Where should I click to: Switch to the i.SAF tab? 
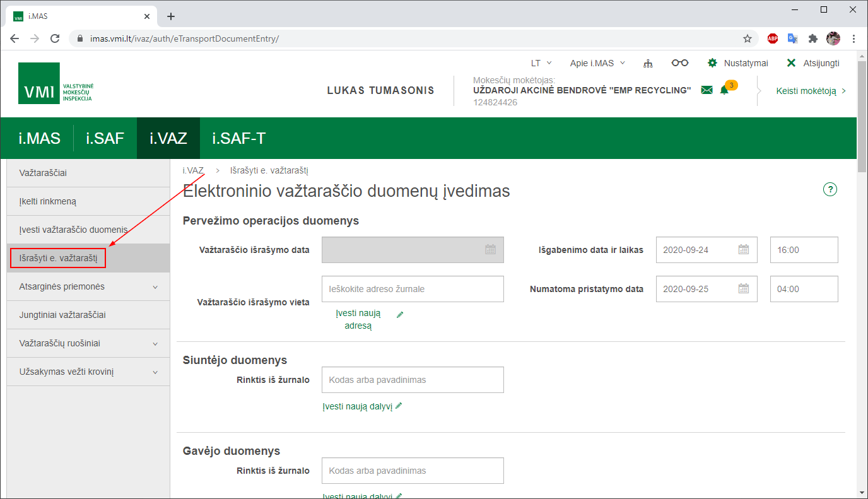click(x=105, y=138)
